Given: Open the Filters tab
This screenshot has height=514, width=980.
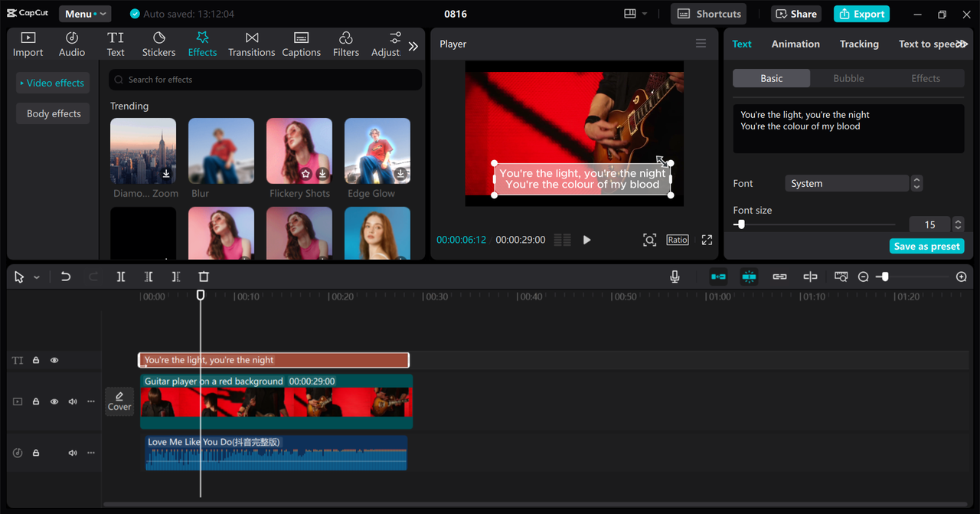Looking at the screenshot, I should [x=345, y=44].
